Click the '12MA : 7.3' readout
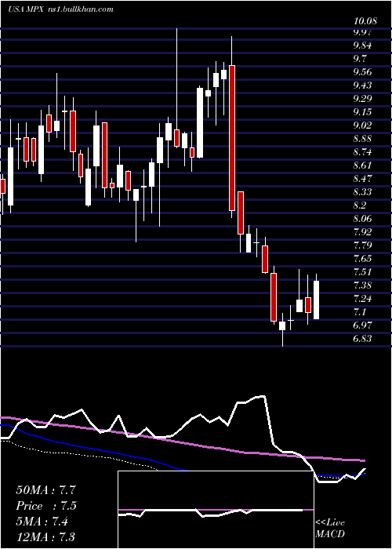This screenshot has width=392, height=549. pyautogui.click(x=45, y=537)
